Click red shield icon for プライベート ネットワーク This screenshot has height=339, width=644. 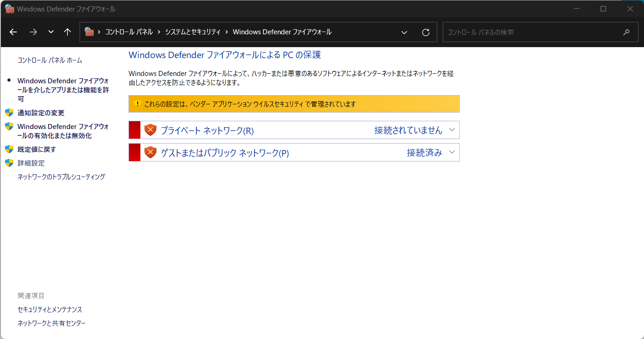coord(150,130)
